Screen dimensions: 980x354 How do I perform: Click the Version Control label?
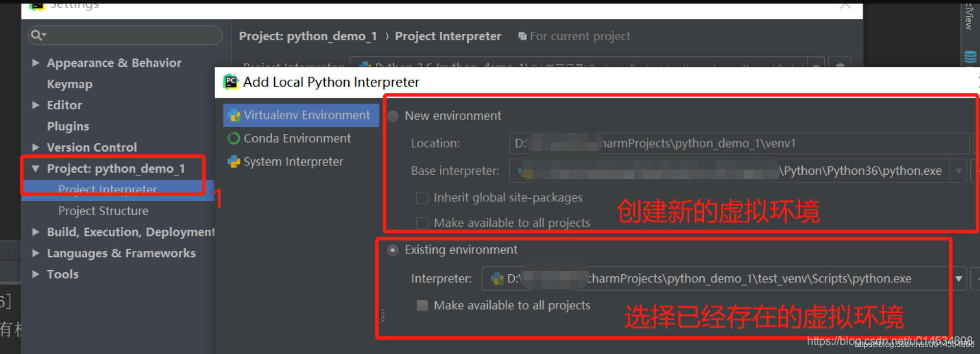pyautogui.click(x=92, y=148)
